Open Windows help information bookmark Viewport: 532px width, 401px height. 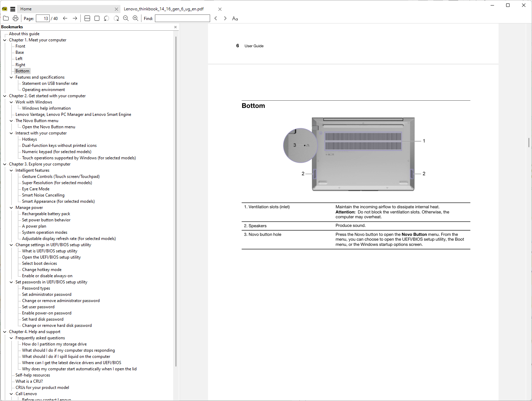pyautogui.click(x=46, y=108)
